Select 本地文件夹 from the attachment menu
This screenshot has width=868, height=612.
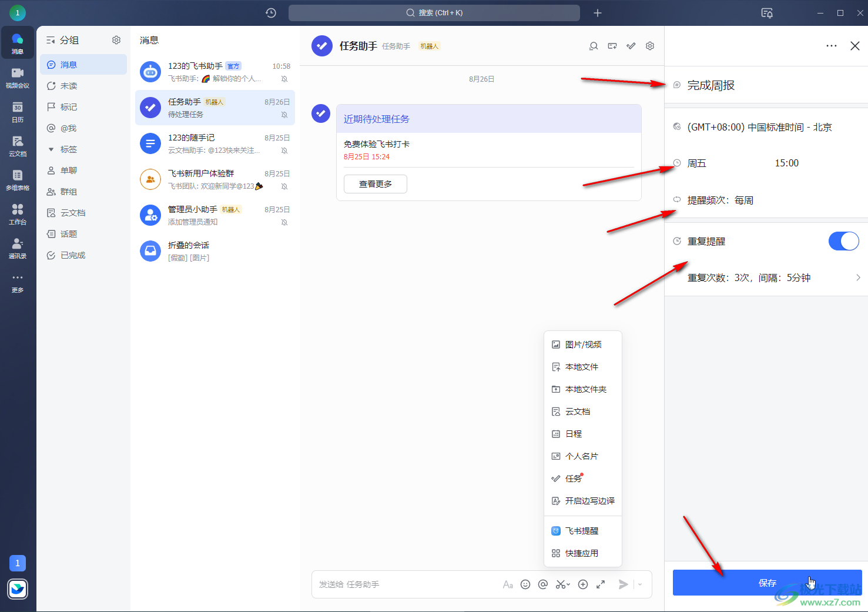(x=583, y=389)
